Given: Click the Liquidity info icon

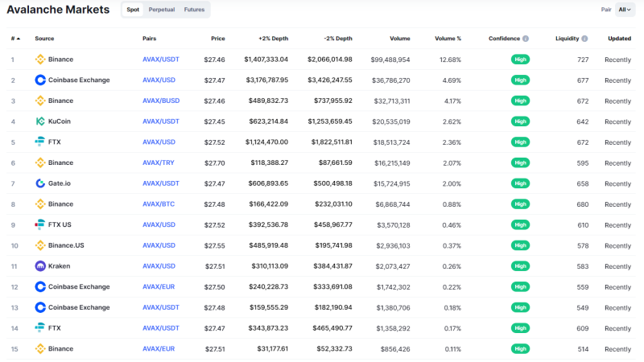Looking at the screenshot, I should coord(584,39).
